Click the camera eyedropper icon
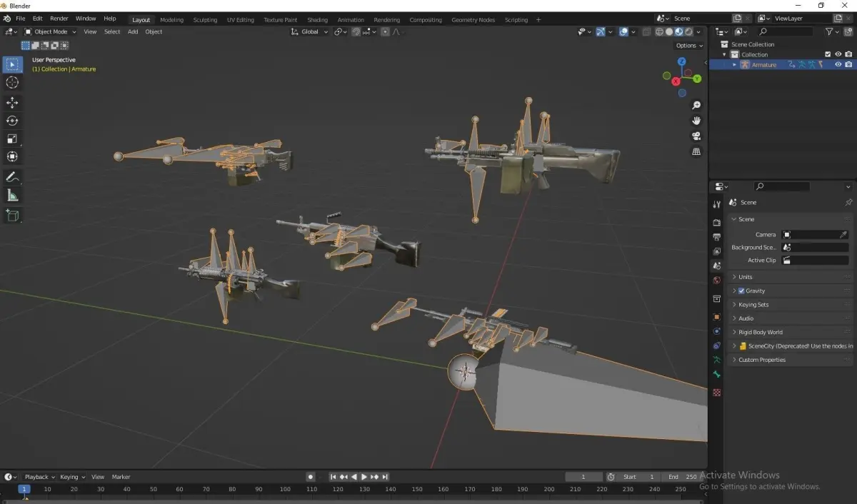Viewport: 857px width, 504px height. point(843,234)
